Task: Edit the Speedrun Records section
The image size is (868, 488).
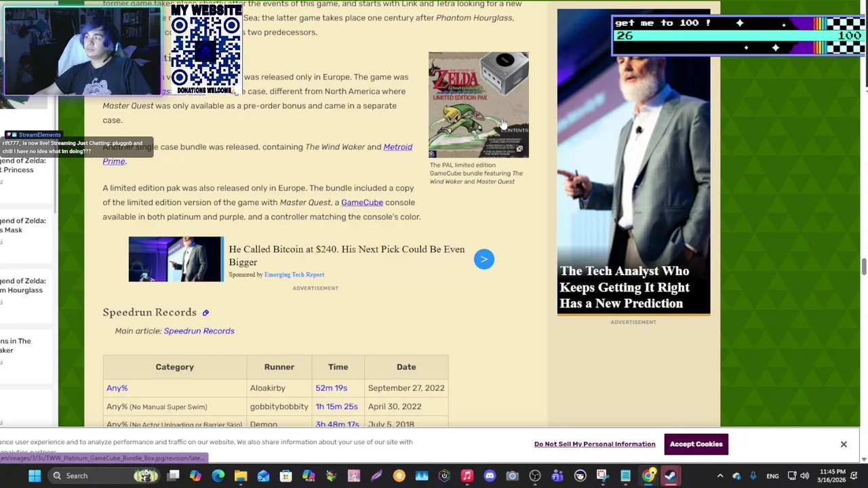Action: [x=205, y=312]
